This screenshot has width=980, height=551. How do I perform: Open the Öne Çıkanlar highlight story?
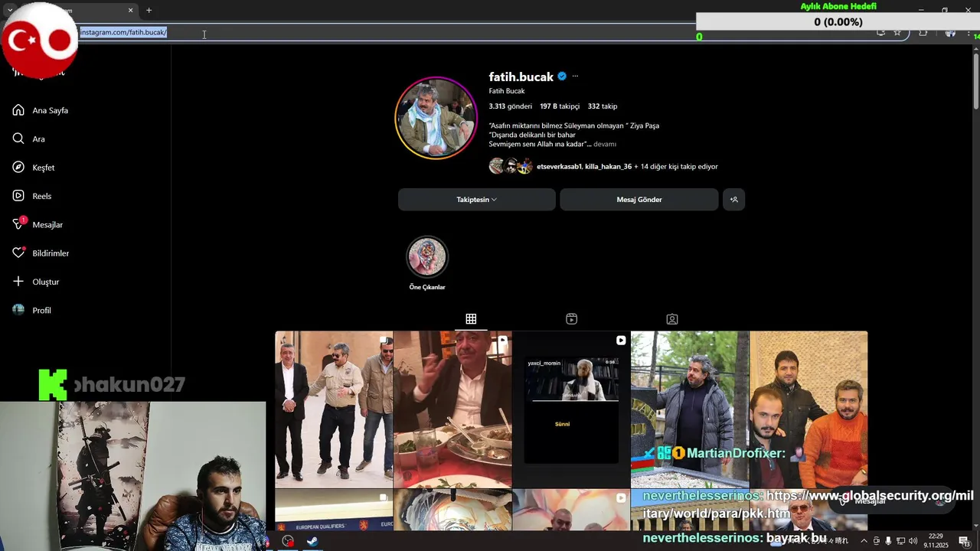[427, 256]
